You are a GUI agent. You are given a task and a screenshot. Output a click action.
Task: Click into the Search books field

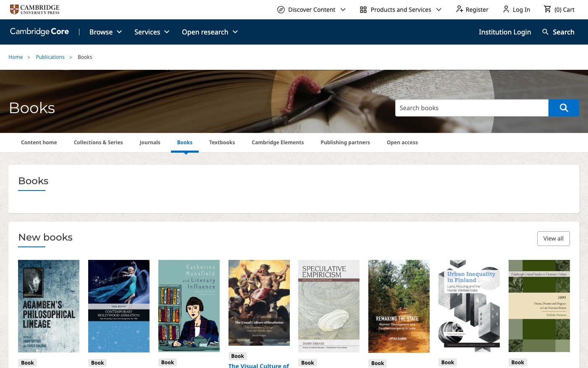tap(472, 108)
